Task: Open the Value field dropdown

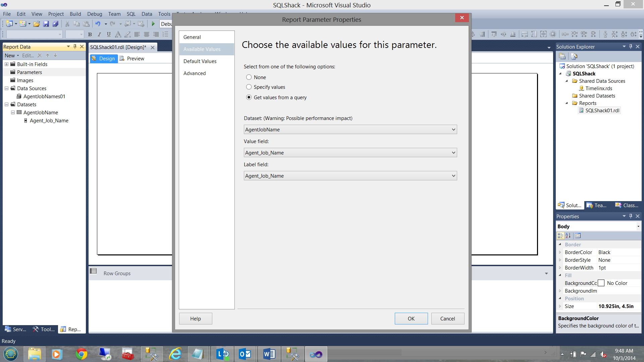Action: click(350, 153)
